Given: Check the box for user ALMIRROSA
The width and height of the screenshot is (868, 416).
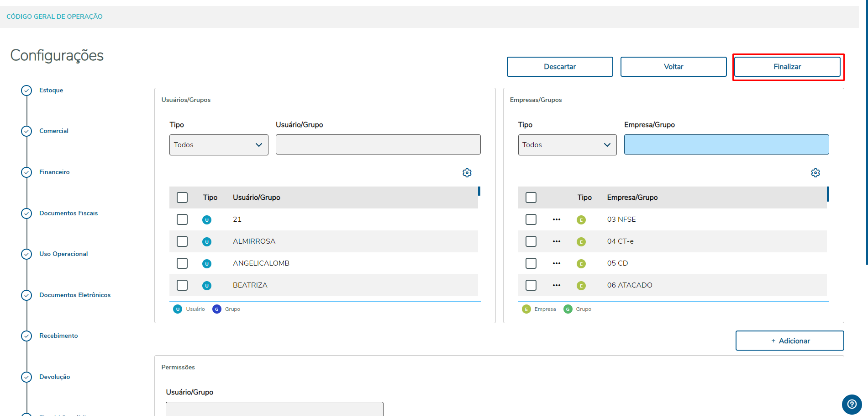Looking at the screenshot, I should click(x=182, y=241).
